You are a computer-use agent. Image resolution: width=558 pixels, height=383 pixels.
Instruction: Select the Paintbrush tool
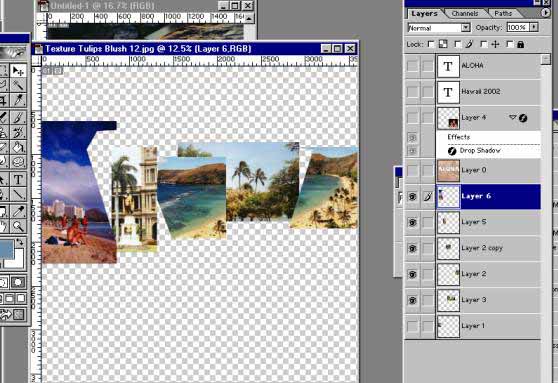coord(18,117)
